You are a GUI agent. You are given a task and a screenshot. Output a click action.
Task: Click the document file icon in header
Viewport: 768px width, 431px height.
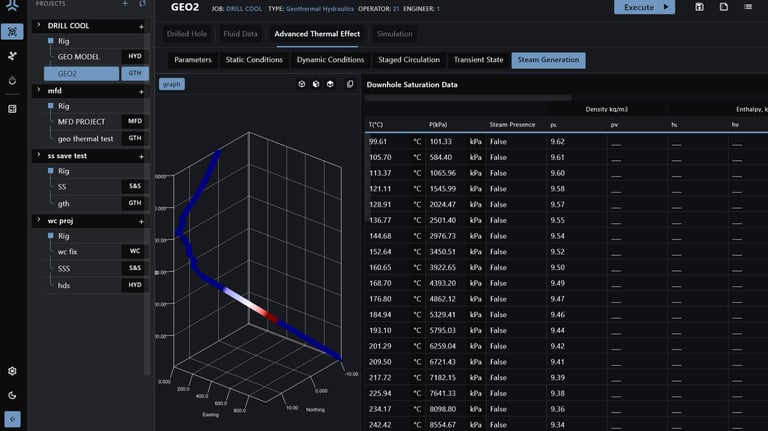tap(723, 7)
